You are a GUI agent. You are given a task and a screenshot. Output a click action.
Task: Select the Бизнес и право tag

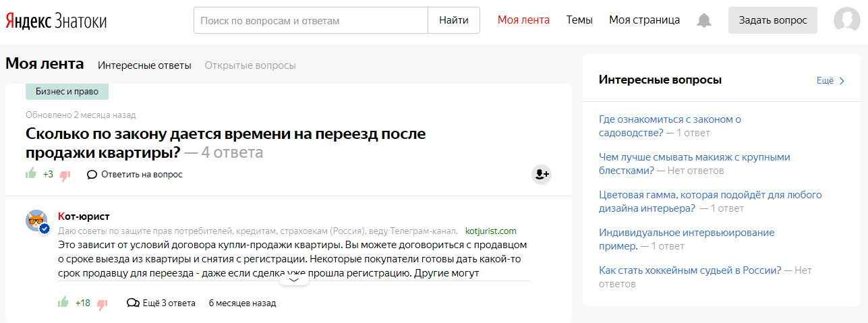pyautogui.click(x=67, y=91)
